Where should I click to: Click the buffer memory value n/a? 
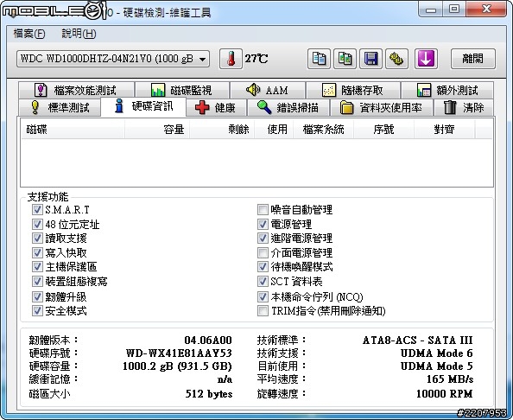coord(225,379)
